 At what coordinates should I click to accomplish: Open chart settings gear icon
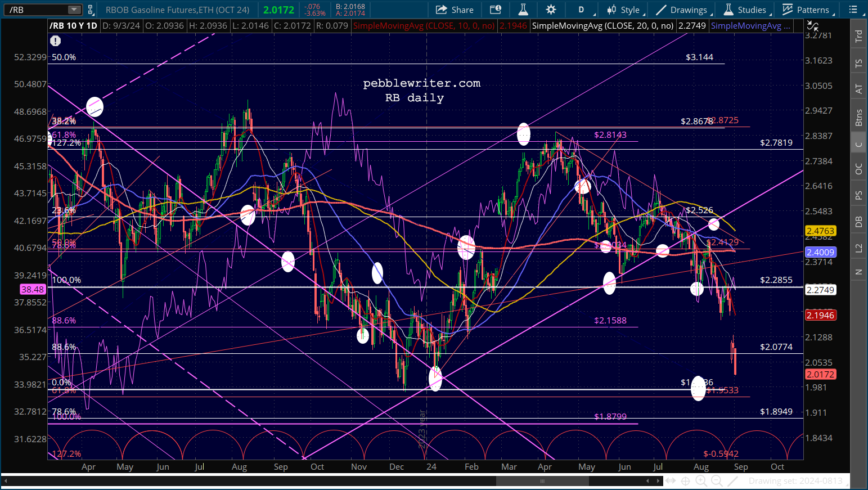(551, 10)
